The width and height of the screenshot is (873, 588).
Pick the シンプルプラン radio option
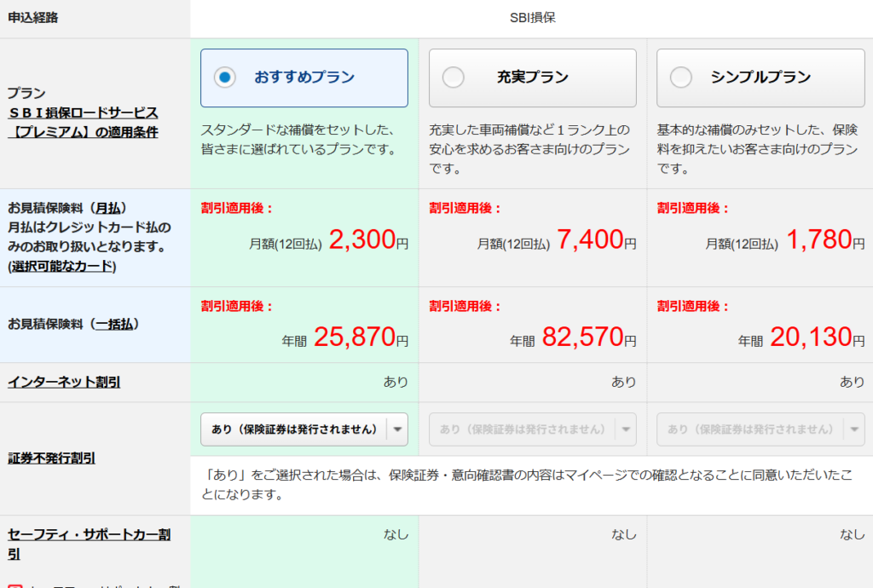[x=681, y=78]
